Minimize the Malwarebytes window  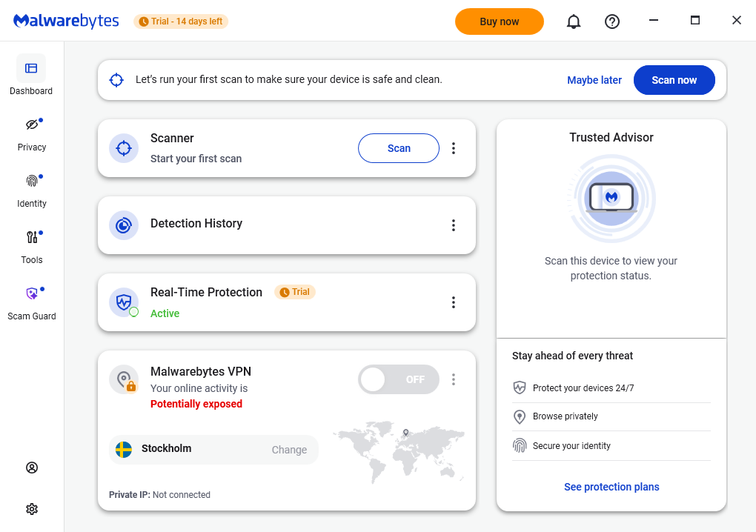(653, 20)
